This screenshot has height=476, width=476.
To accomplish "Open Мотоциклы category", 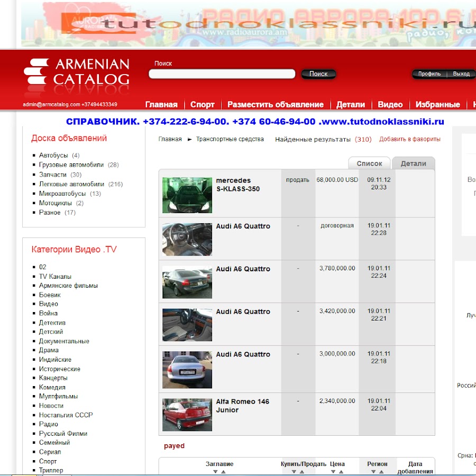I will 55,203.
